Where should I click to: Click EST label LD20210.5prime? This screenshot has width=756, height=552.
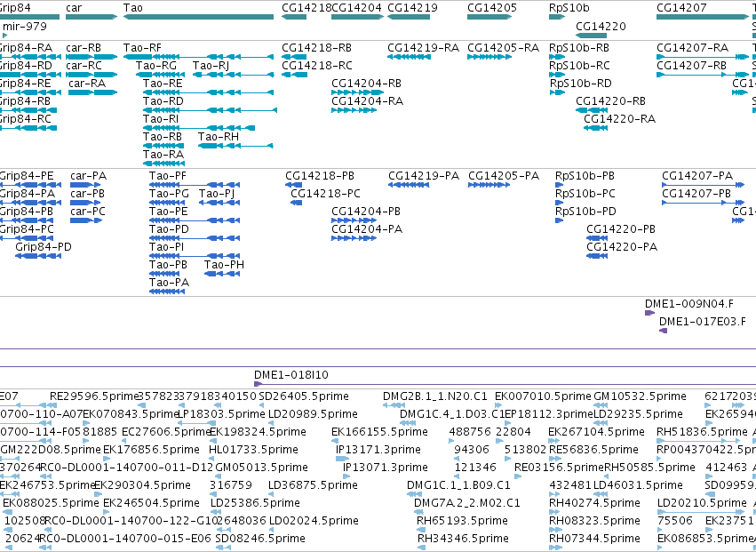click(x=702, y=502)
